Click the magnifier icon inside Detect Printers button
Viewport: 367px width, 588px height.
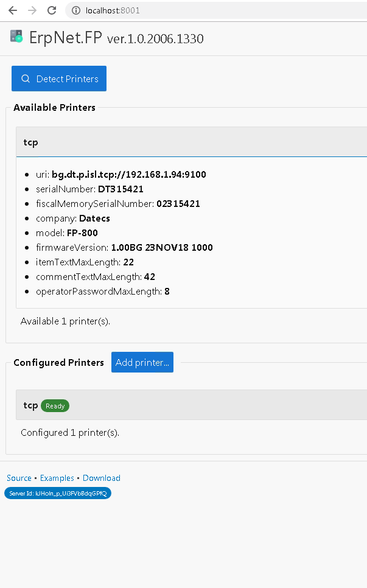point(26,79)
